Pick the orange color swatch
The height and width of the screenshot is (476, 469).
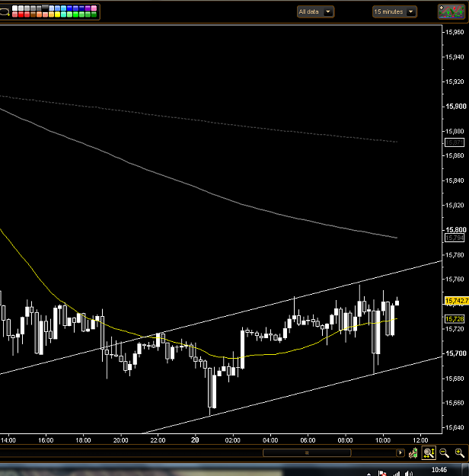click(x=39, y=14)
